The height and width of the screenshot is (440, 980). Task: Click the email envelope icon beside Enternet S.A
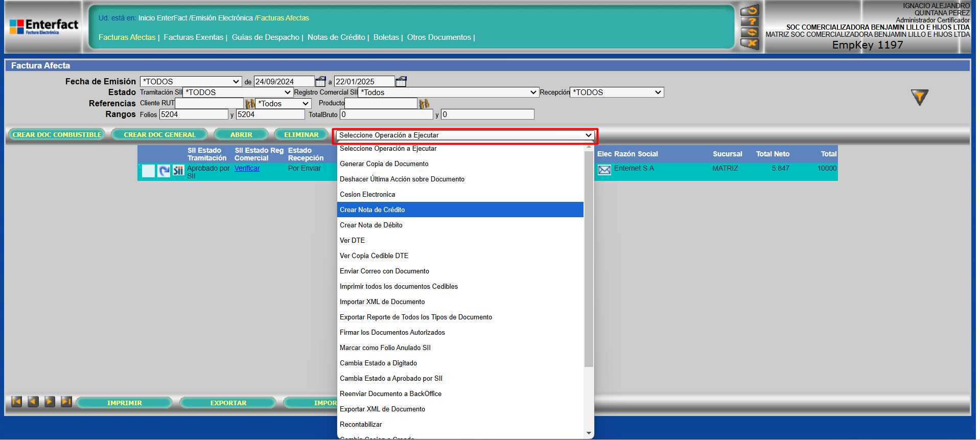pyautogui.click(x=604, y=170)
